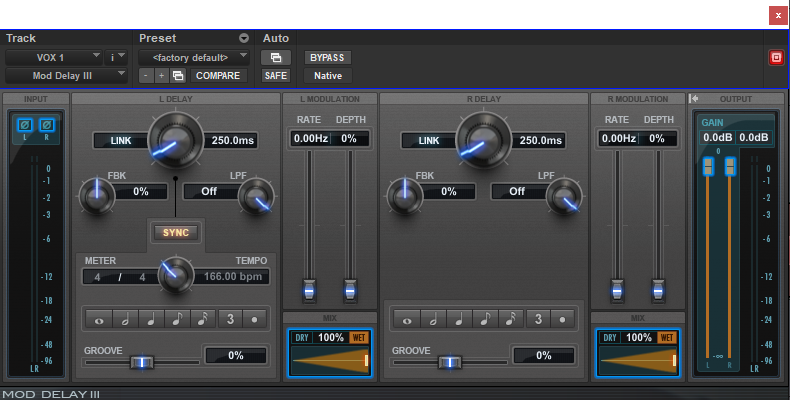Click the R Delay FBK knob

point(405,196)
